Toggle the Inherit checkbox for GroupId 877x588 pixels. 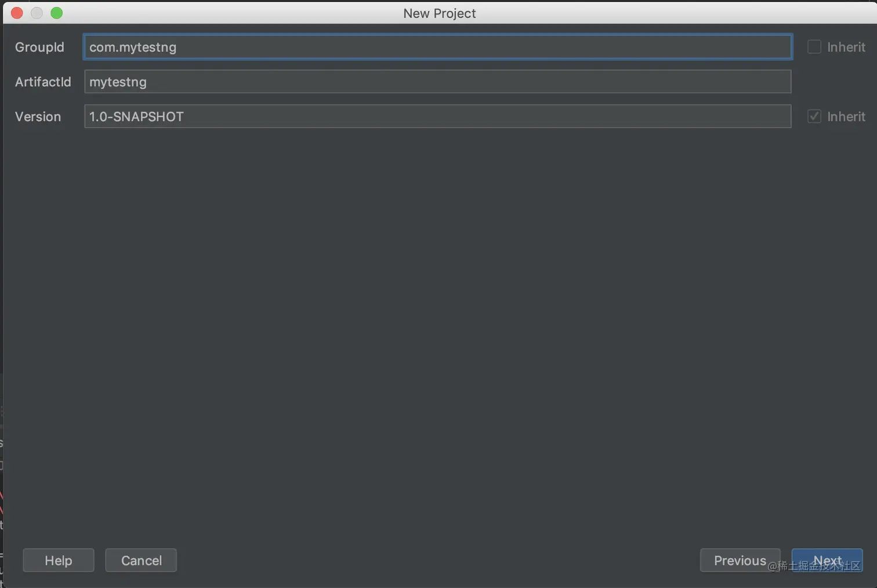tap(814, 47)
